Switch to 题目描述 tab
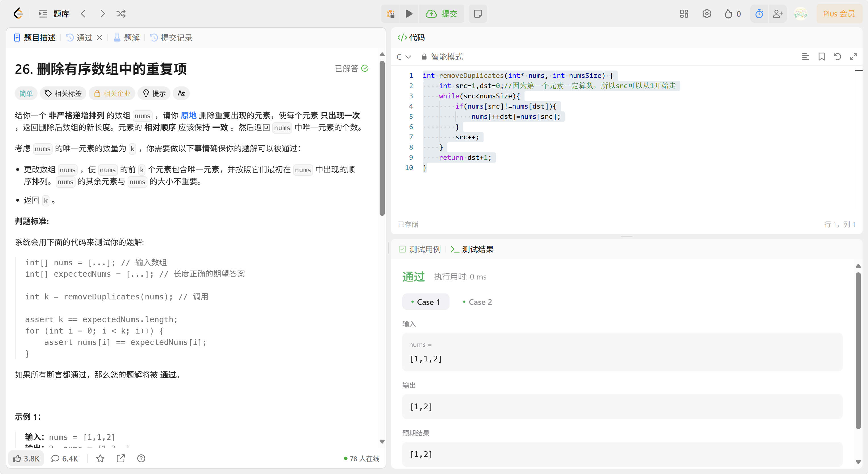This screenshot has height=474, width=868. click(x=35, y=38)
